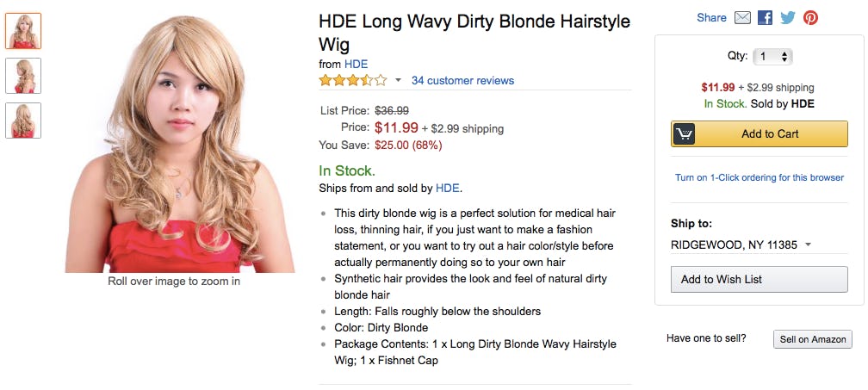This screenshot has height=390, width=868.
Task: Open the HDE brand link under title
Action: click(356, 65)
